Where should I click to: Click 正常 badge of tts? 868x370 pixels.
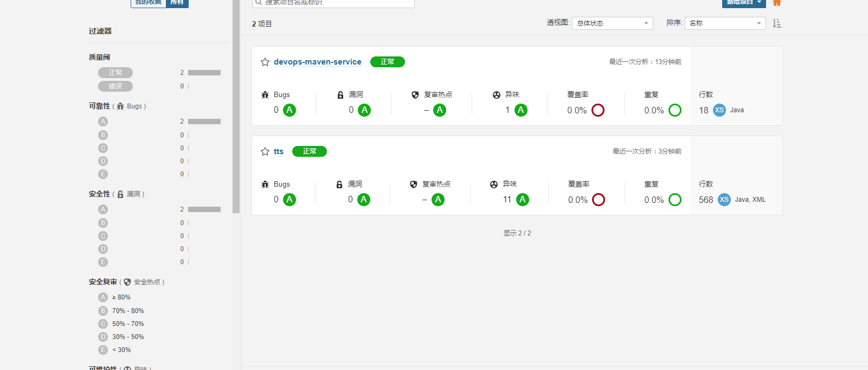click(310, 151)
